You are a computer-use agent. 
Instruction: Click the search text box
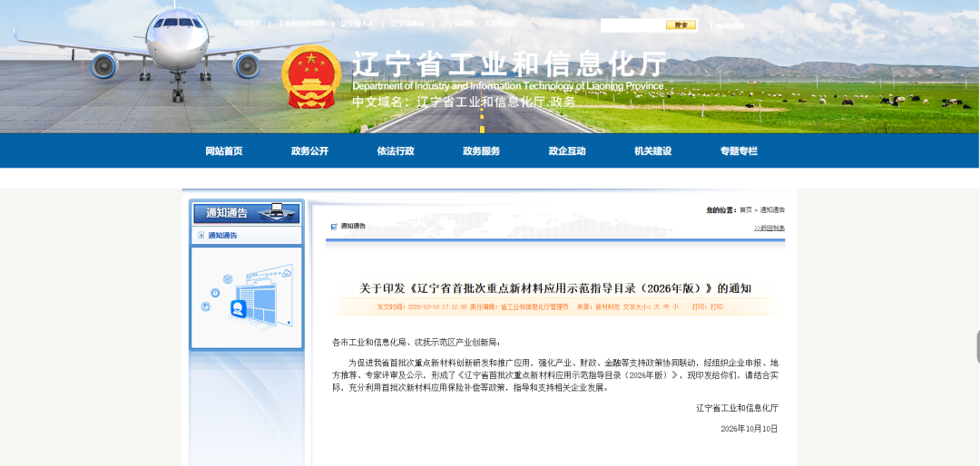click(632, 25)
